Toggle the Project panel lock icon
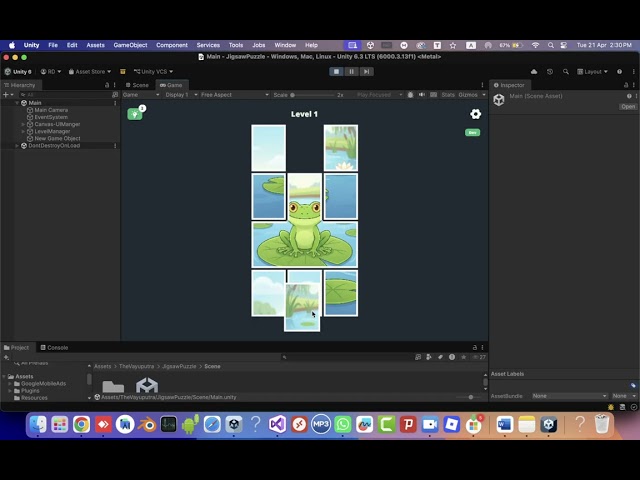This screenshot has width=640, height=480. pyautogui.click(x=475, y=347)
